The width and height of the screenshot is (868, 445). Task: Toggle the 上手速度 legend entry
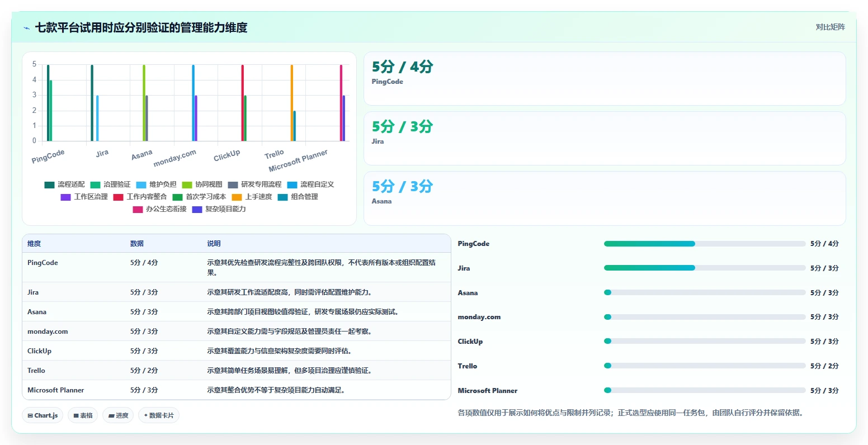(252, 197)
